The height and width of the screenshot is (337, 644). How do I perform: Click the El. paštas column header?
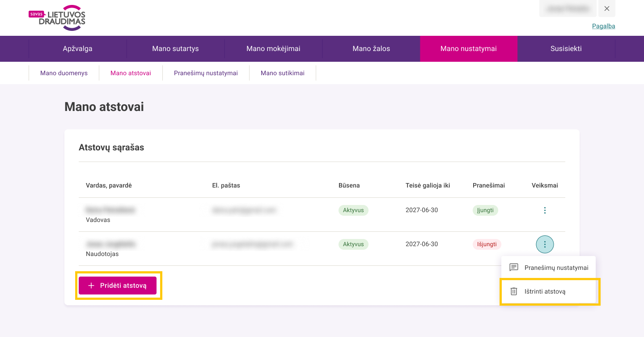pyautogui.click(x=226, y=185)
